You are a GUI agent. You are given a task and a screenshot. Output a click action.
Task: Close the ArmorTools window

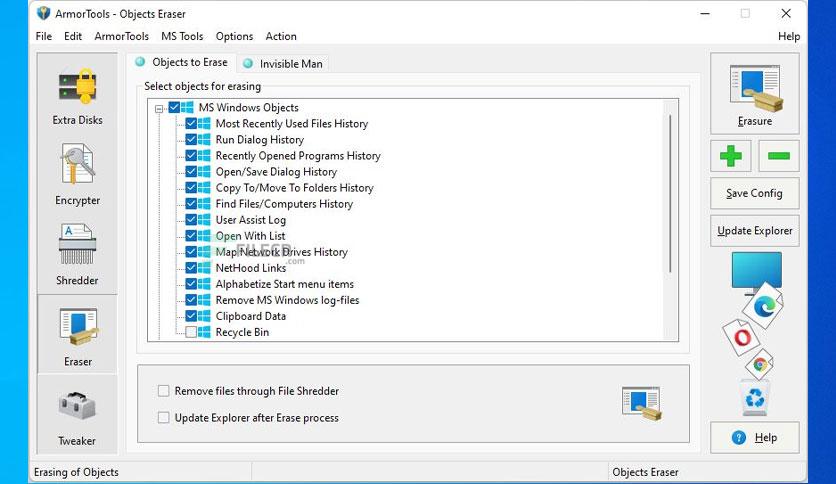click(786, 13)
